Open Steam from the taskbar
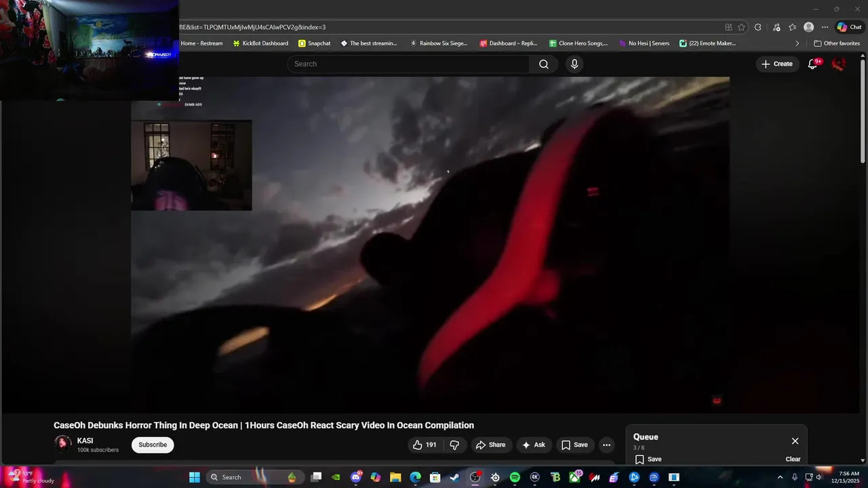Screen dimensions: 868x488 (454, 477)
